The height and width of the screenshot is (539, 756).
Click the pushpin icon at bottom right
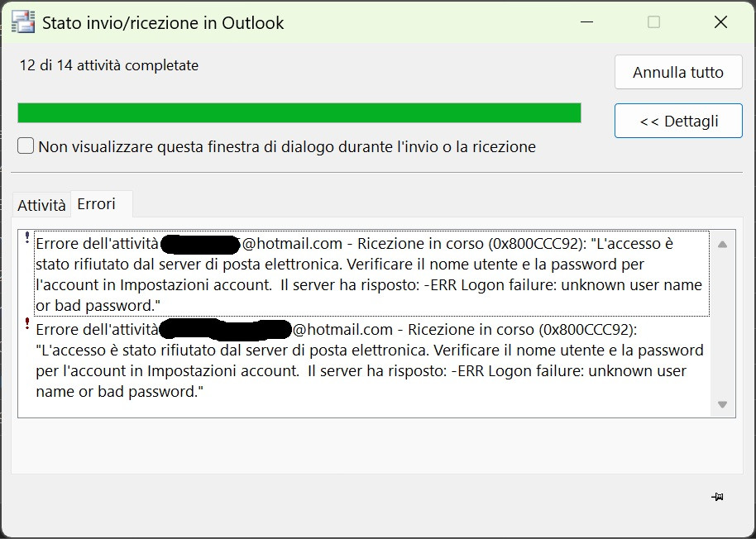click(717, 497)
